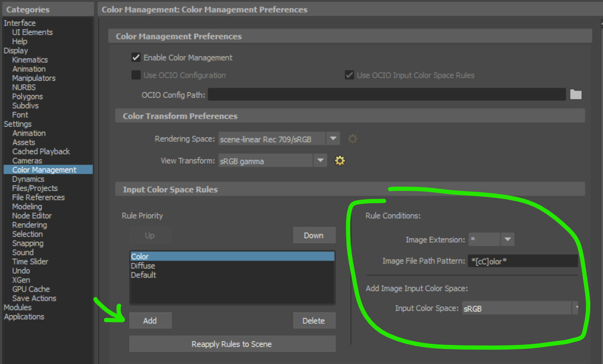The image size is (603, 364).
Task: Delete the selected rule
Action: pos(314,320)
